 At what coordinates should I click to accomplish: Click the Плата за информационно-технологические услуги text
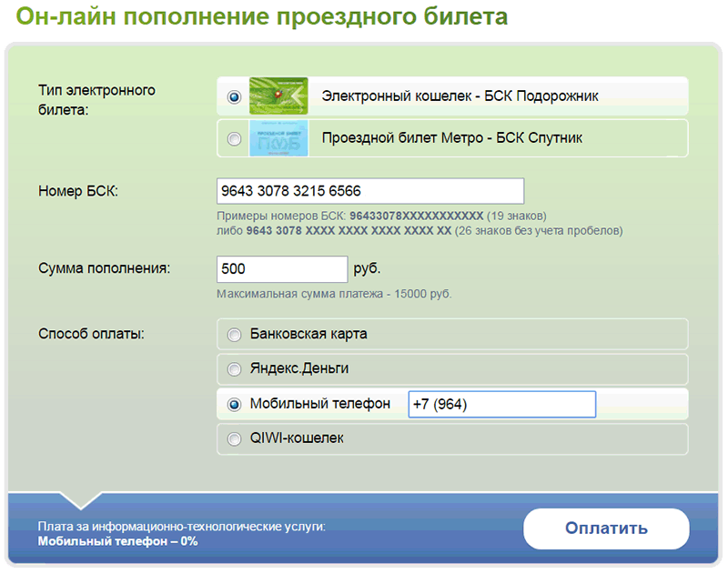tap(182, 527)
